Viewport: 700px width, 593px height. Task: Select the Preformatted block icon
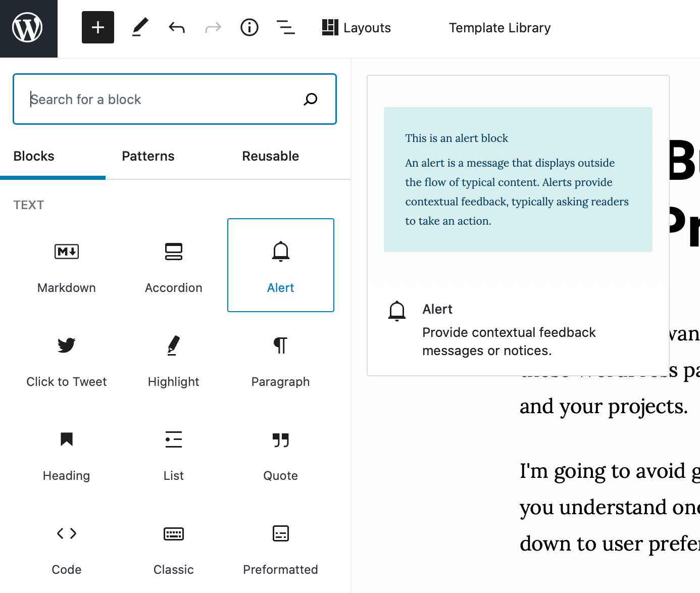coord(280,547)
